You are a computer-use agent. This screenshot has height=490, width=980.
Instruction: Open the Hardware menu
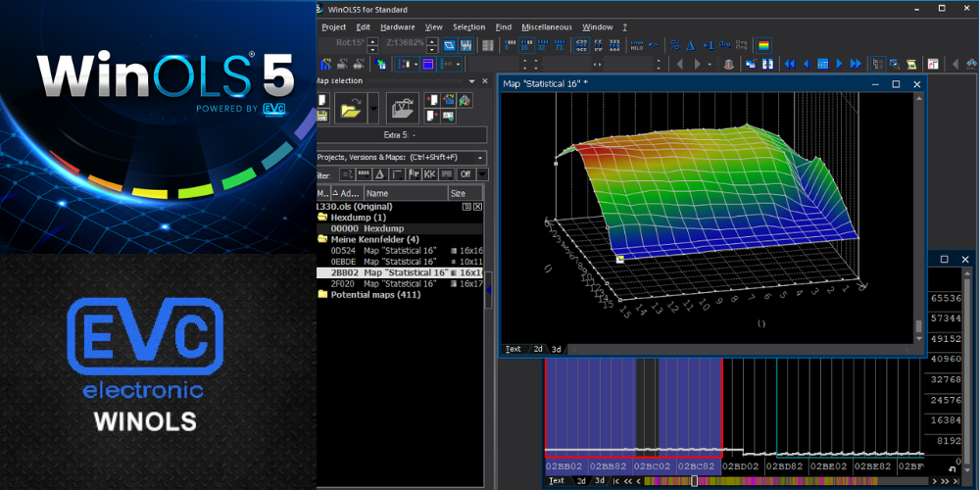[398, 26]
